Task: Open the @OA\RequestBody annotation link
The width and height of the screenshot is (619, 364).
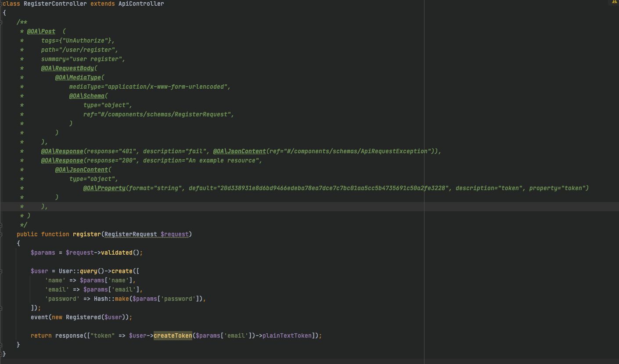Action: click(68, 68)
